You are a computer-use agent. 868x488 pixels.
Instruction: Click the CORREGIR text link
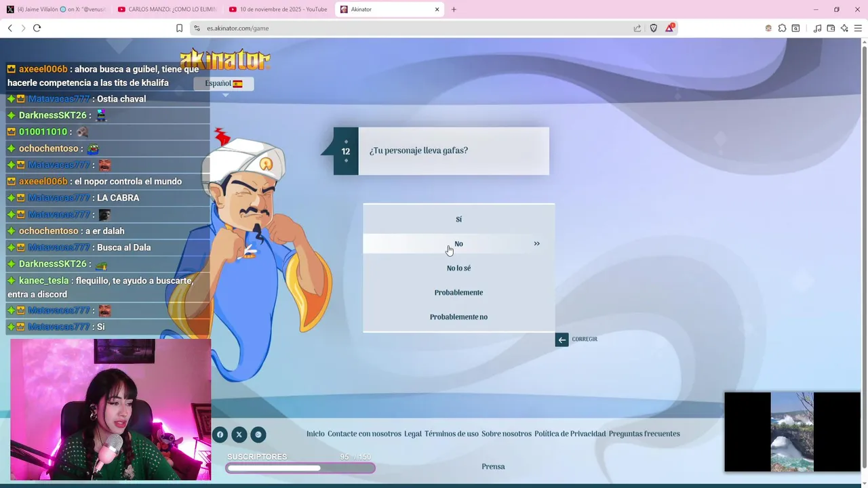click(x=585, y=340)
